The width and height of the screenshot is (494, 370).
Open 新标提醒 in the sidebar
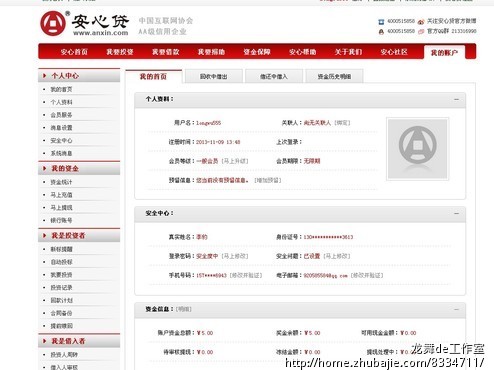[x=61, y=249]
